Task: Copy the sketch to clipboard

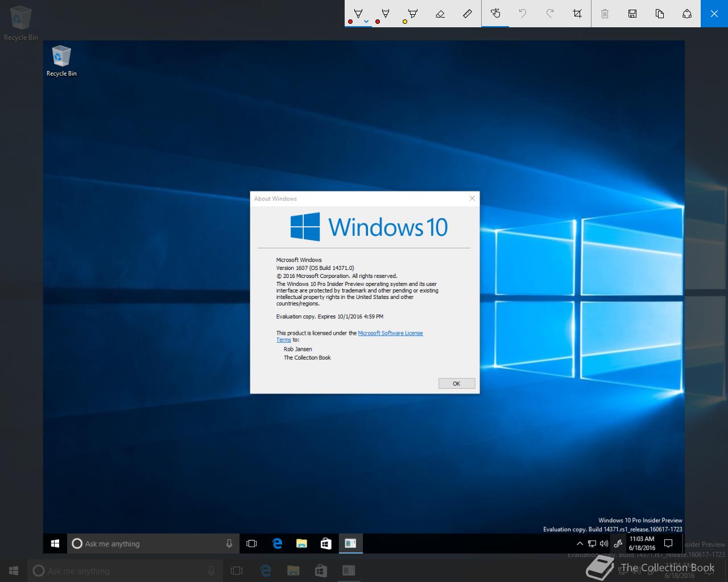Action: click(659, 13)
